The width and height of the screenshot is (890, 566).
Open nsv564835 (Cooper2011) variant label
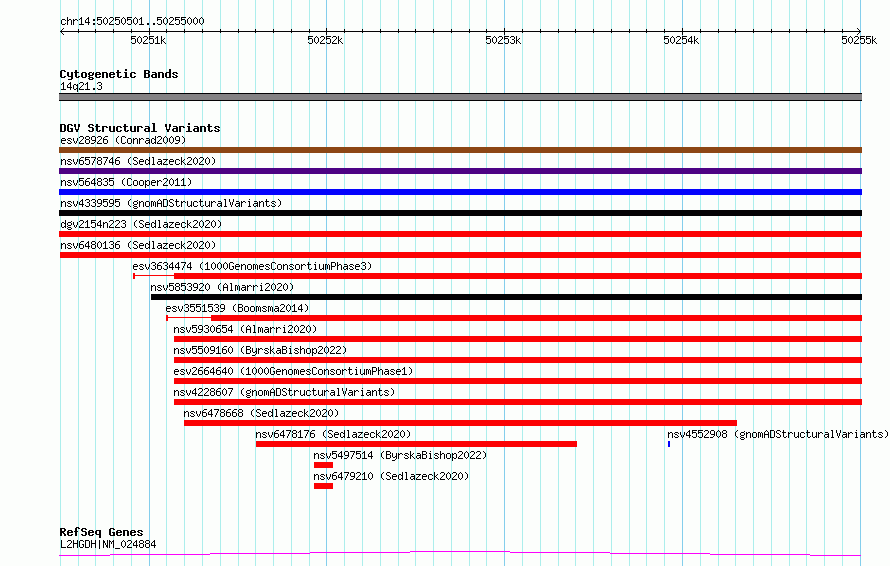(126, 182)
